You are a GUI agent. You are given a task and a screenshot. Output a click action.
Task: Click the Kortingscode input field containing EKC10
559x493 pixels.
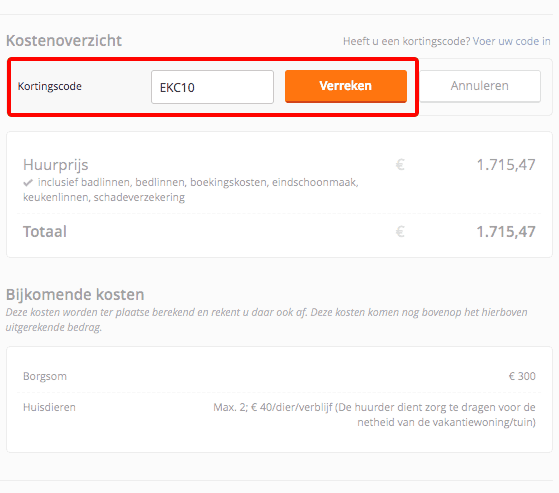tap(212, 87)
